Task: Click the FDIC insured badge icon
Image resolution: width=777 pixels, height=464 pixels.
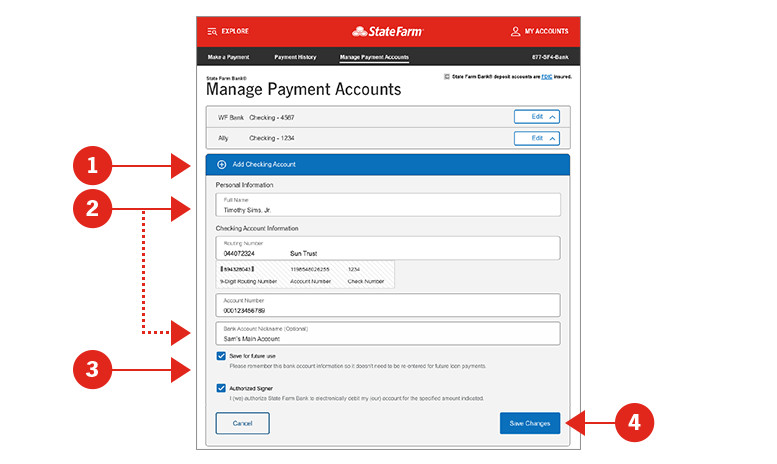Action: pos(446,77)
